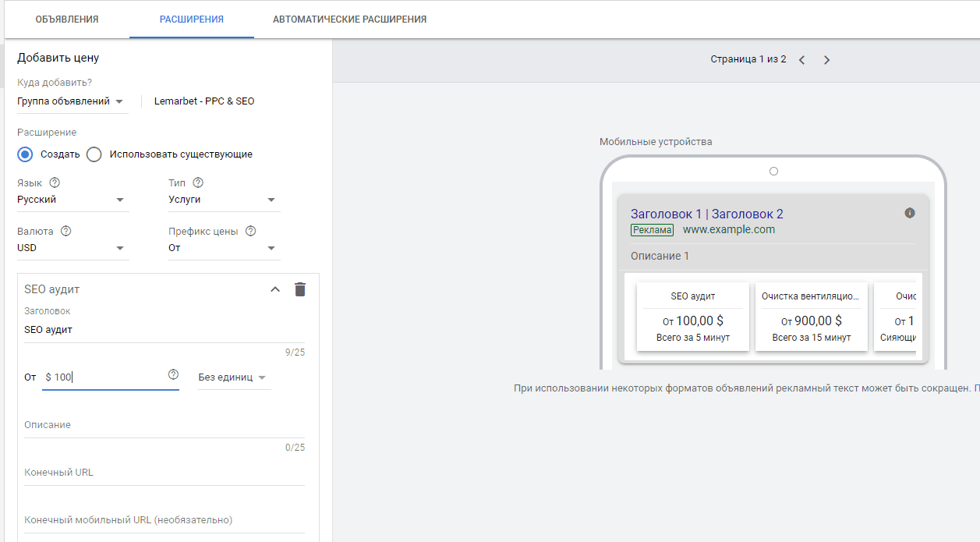Click the Конечный URL input field
980x542 pixels.
(165, 476)
